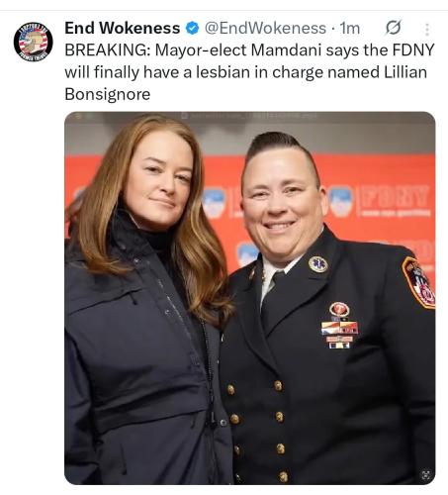Open the three-dot more options menu
This screenshot has height=495, width=448.
427,29
